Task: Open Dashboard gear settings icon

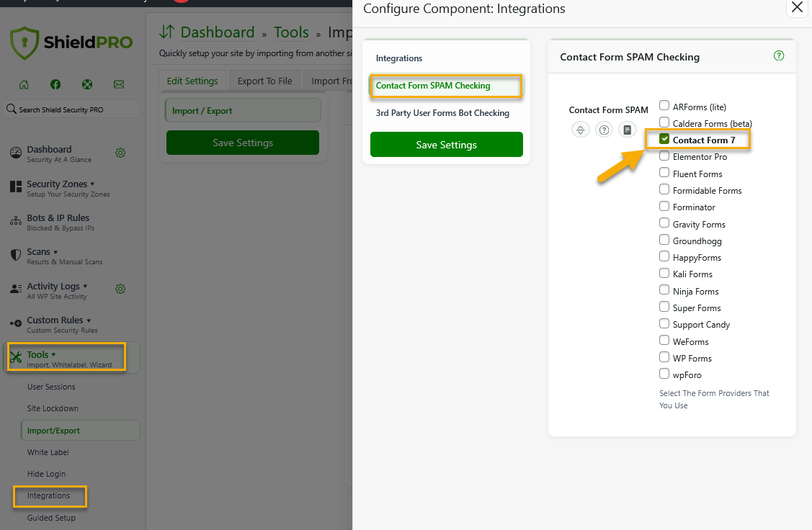Action: (x=120, y=153)
